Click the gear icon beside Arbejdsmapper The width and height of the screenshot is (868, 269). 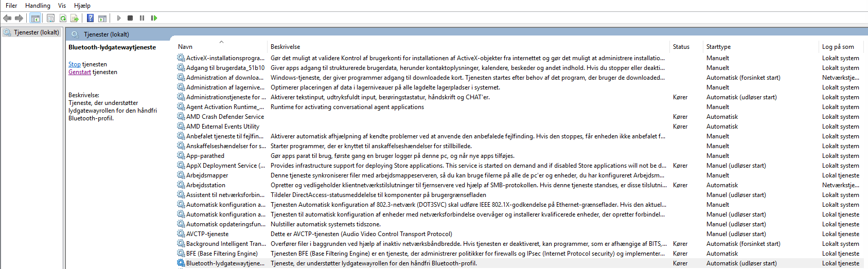click(x=181, y=175)
